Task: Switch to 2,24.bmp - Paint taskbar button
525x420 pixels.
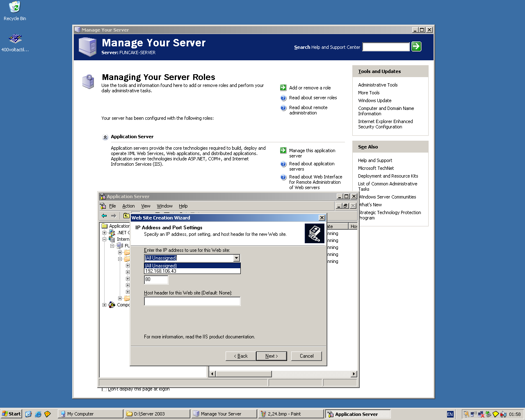Action: [291, 414]
